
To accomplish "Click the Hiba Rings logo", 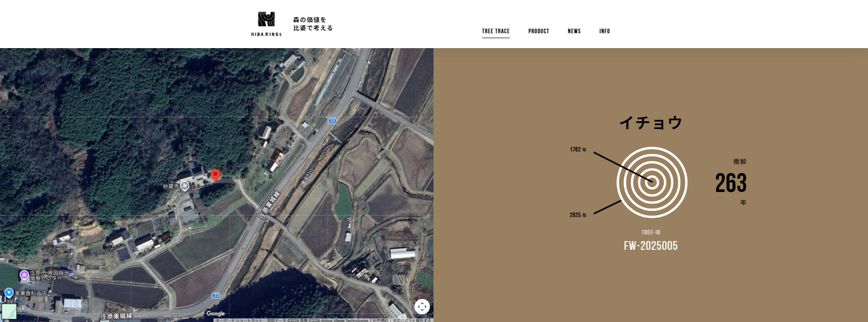I will coord(266,24).
